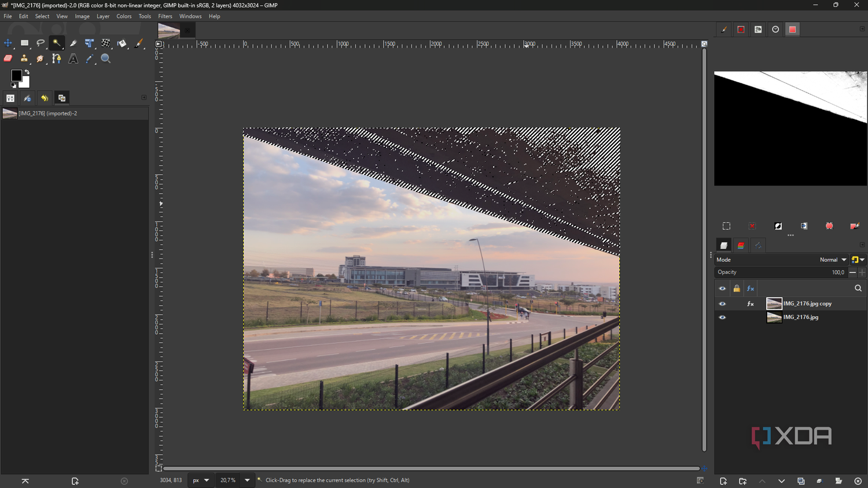Click the Invert Selection icon
The height and width of the screenshot is (488, 868).
tap(778, 226)
